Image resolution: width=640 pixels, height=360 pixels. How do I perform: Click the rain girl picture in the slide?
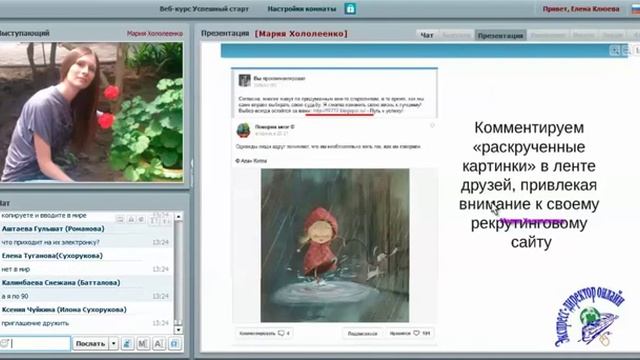[x=335, y=245]
